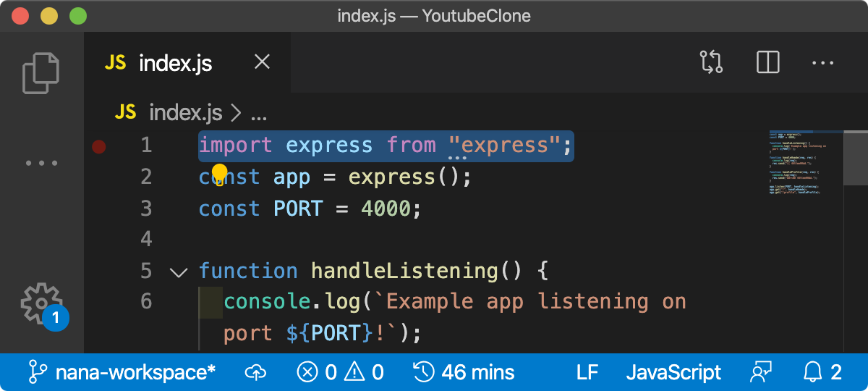868x391 pixels.
Task: Open Changes compare icon in editor toolbar
Action: tap(712, 62)
